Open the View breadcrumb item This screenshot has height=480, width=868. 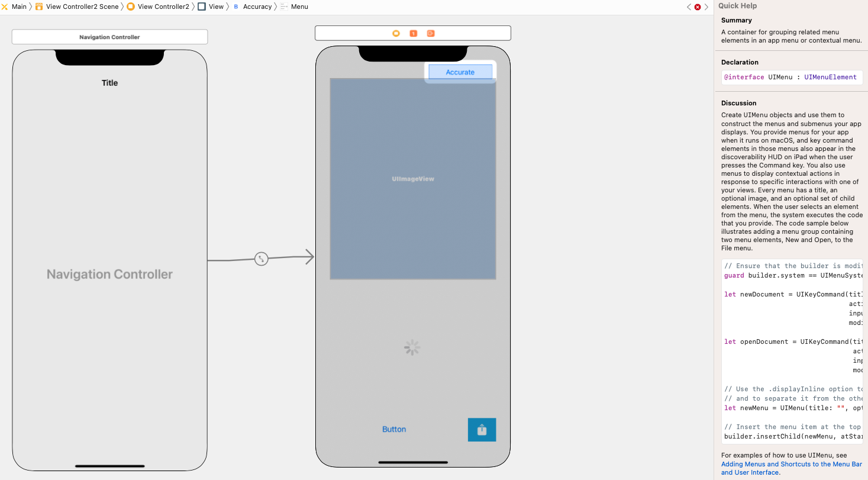coord(217,7)
